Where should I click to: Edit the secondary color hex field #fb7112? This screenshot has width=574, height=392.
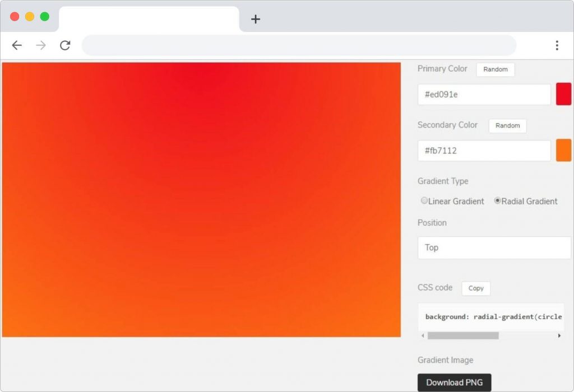(484, 151)
